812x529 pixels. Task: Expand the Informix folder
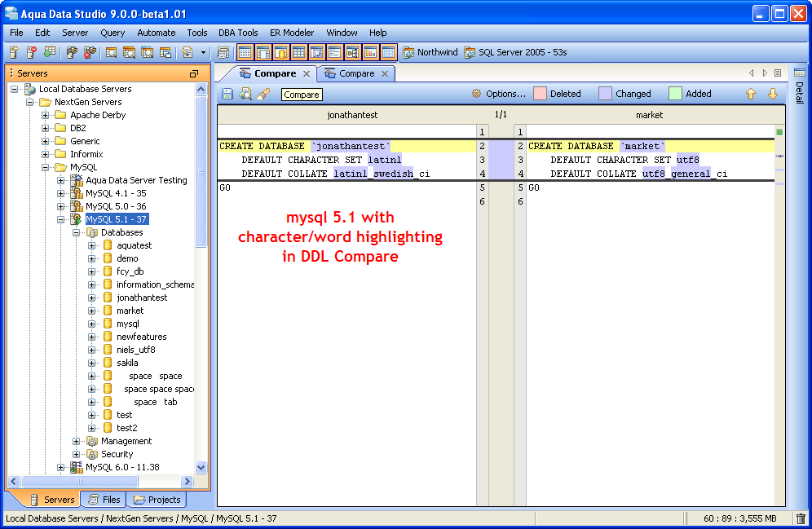pos(46,154)
